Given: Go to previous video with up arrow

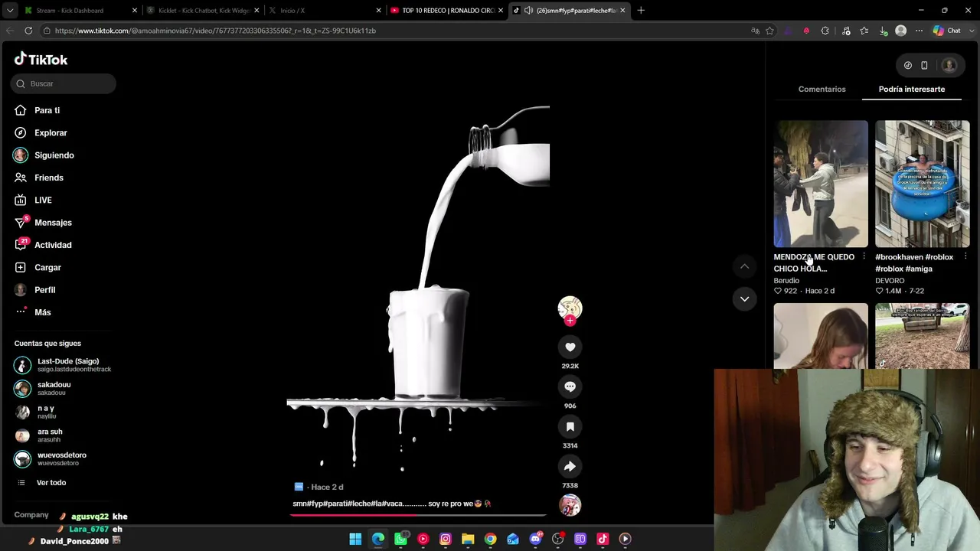Looking at the screenshot, I should [x=744, y=266].
